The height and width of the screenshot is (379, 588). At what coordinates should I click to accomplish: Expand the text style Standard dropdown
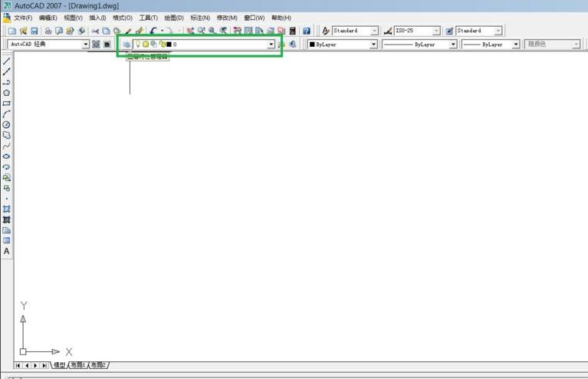click(x=374, y=31)
